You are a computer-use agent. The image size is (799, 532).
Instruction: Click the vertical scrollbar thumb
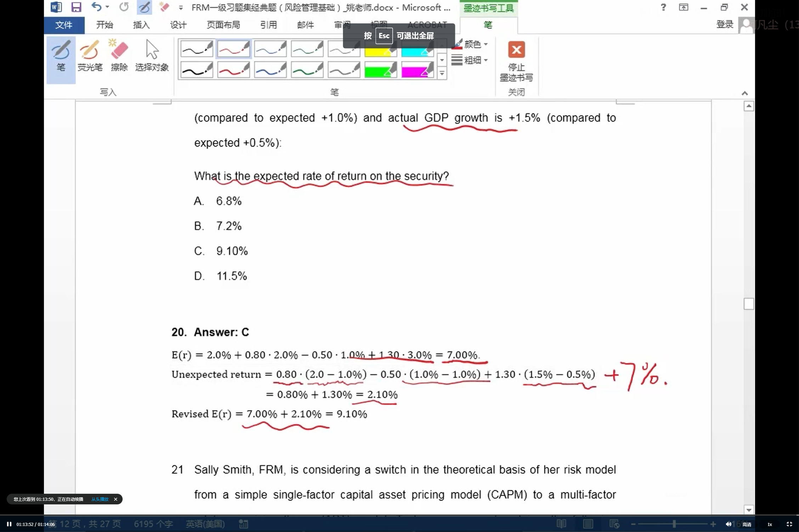748,304
